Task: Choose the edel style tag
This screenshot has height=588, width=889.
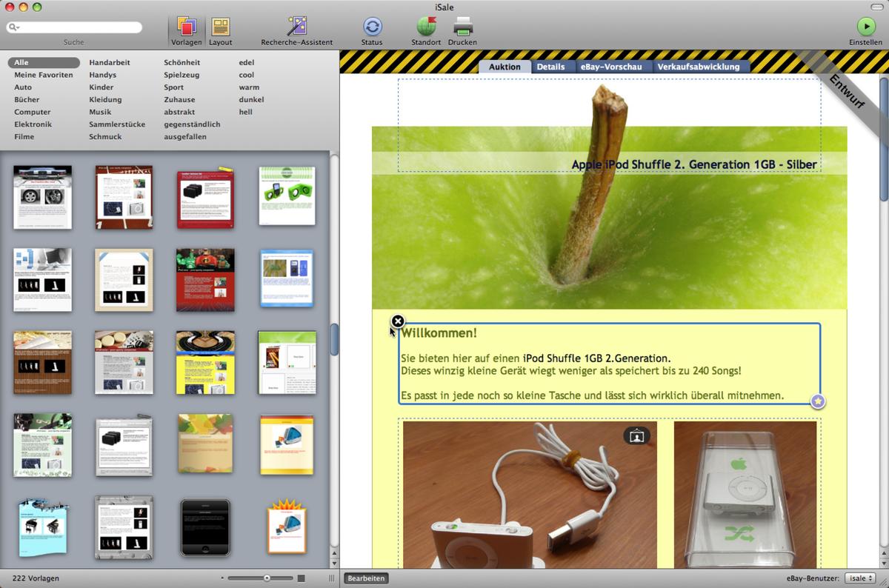Action: coord(247,63)
